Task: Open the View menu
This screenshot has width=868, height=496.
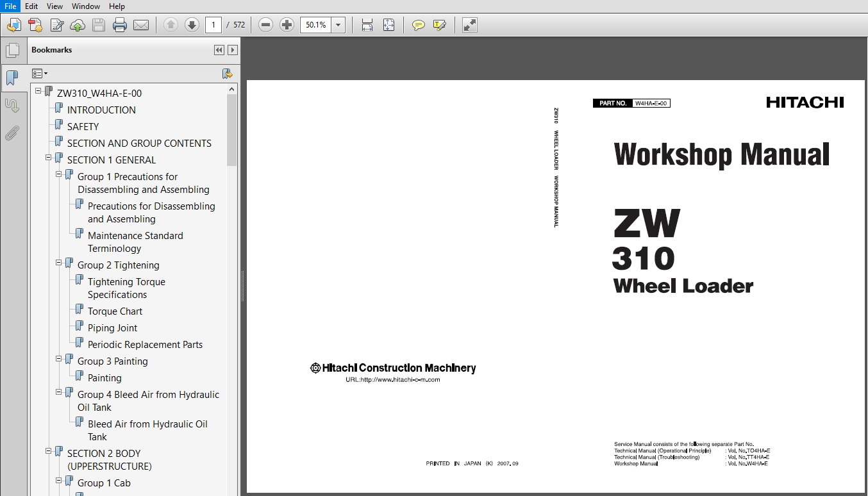Action: [x=55, y=6]
